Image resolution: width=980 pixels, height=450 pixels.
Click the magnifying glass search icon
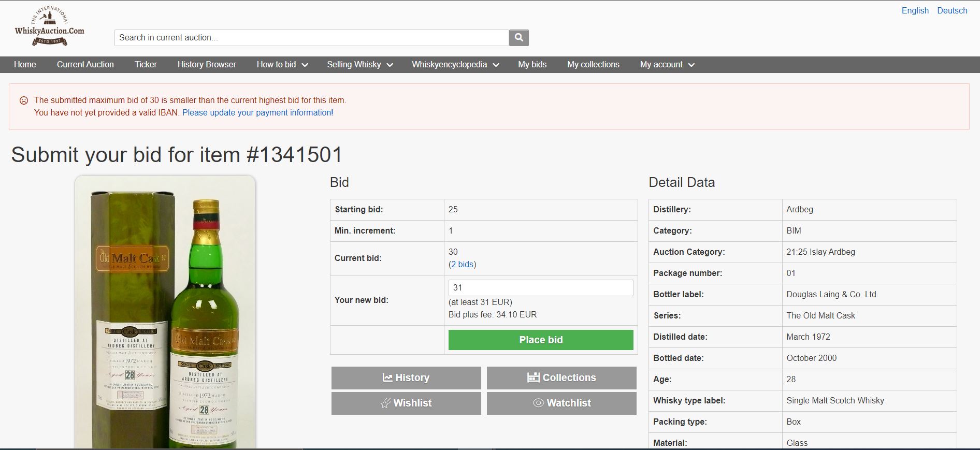pos(518,38)
